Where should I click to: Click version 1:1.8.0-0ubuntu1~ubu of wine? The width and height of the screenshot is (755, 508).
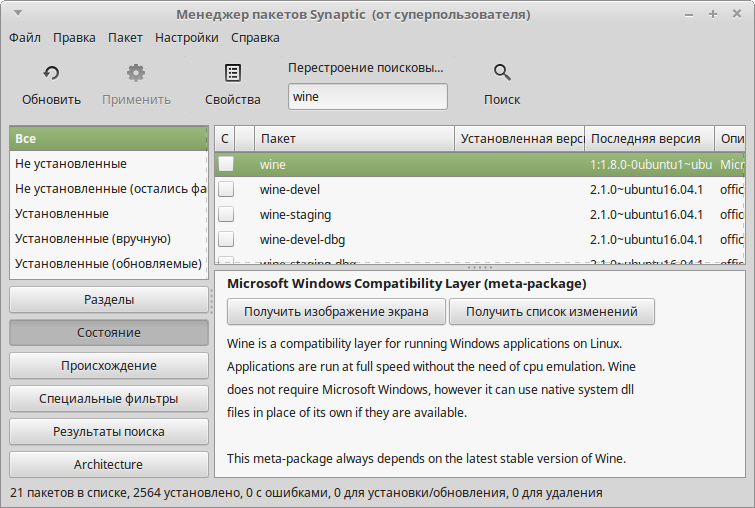651,165
